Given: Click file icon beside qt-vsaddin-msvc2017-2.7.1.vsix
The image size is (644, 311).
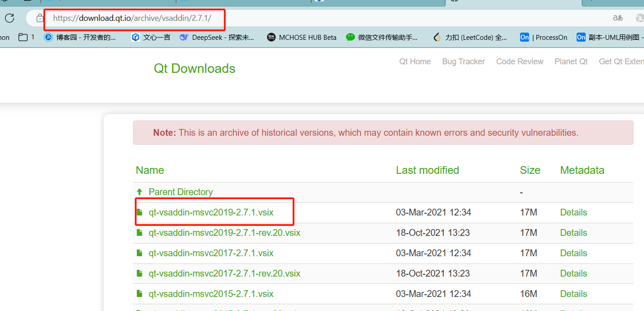Looking at the screenshot, I should [140, 253].
